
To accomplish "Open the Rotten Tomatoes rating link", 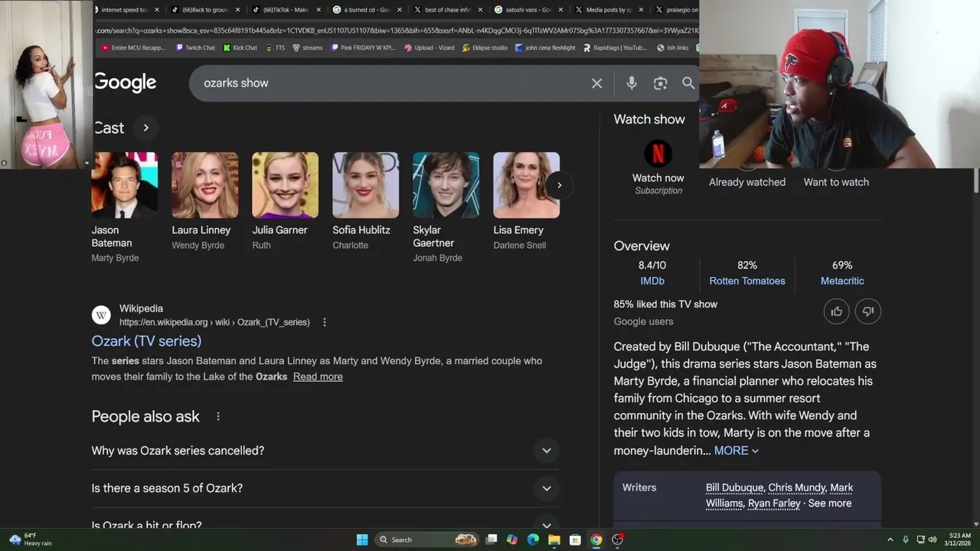I will pyautogui.click(x=747, y=281).
